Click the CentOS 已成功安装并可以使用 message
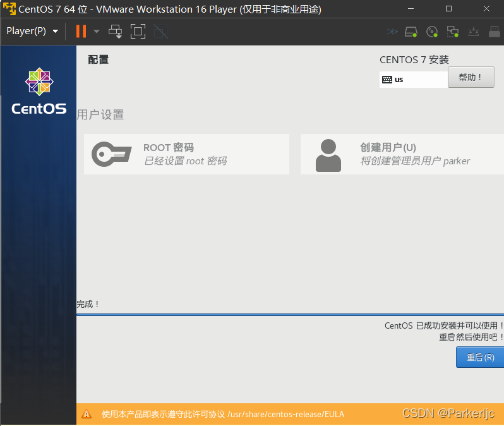The height and width of the screenshot is (426, 504). [444, 326]
